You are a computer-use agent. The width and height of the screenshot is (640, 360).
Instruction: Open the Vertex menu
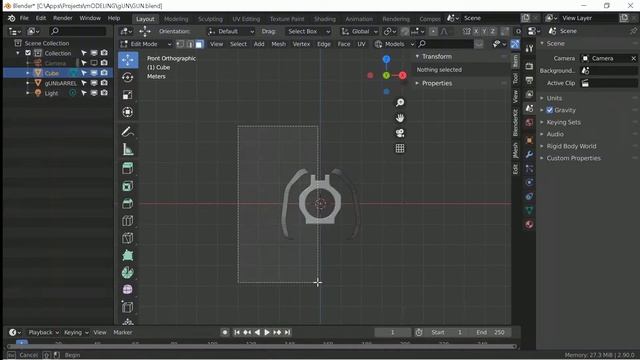coord(301,44)
